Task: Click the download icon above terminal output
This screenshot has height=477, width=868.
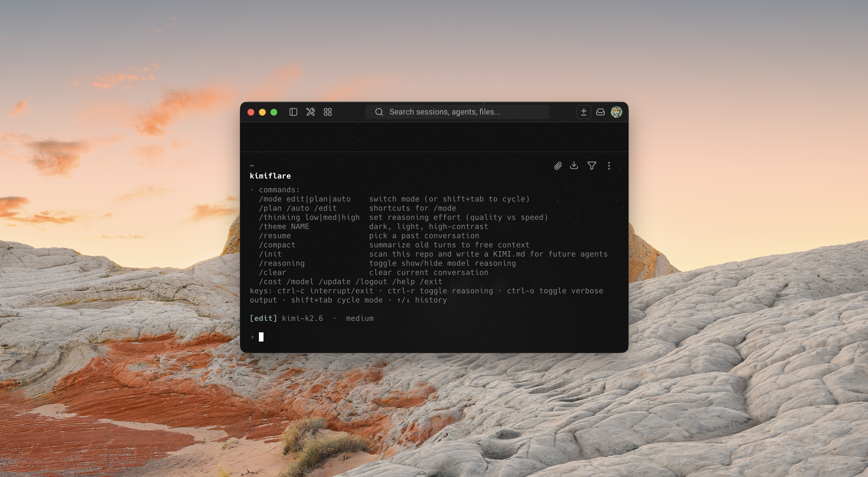Action: pyautogui.click(x=574, y=166)
